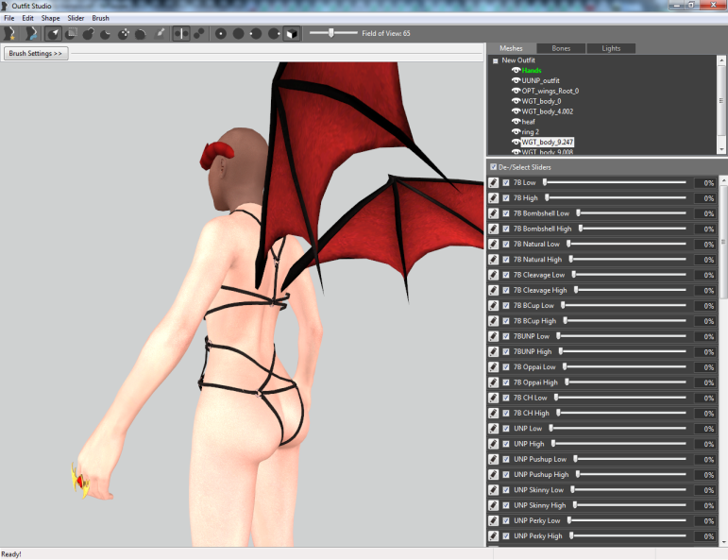Switch to back view plain circle icon

[238, 33]
